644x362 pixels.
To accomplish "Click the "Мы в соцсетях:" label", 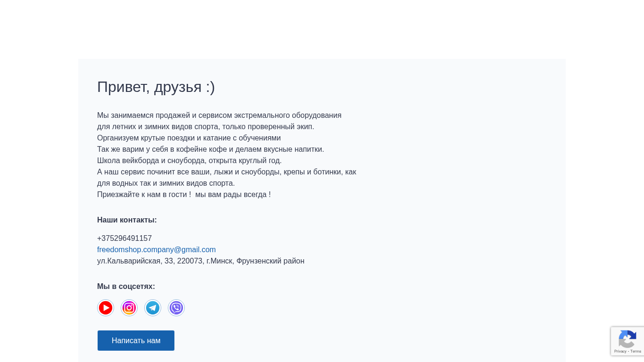I will [x=126, y=287].
